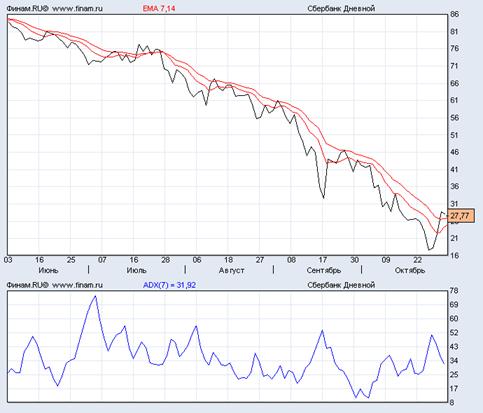Viewport: 483px width, 413px height.
Task: Click the "Август" month label
Action: [x=232, y=270]
